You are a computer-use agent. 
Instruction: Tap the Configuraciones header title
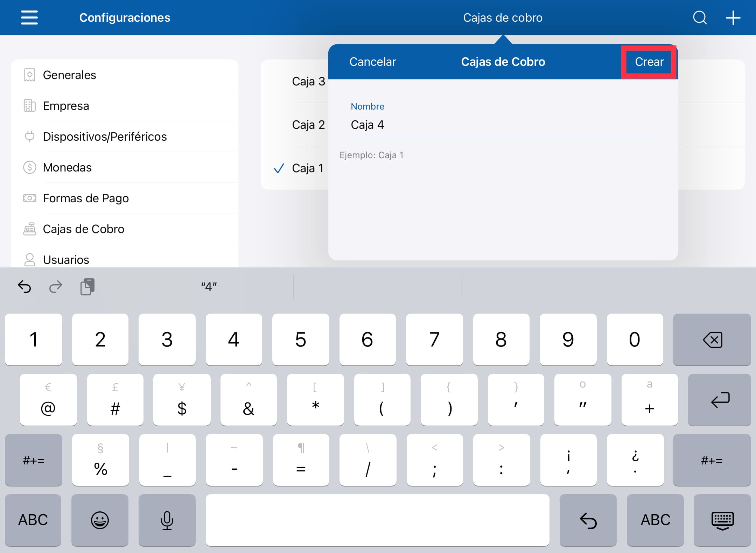pos(125,17)
